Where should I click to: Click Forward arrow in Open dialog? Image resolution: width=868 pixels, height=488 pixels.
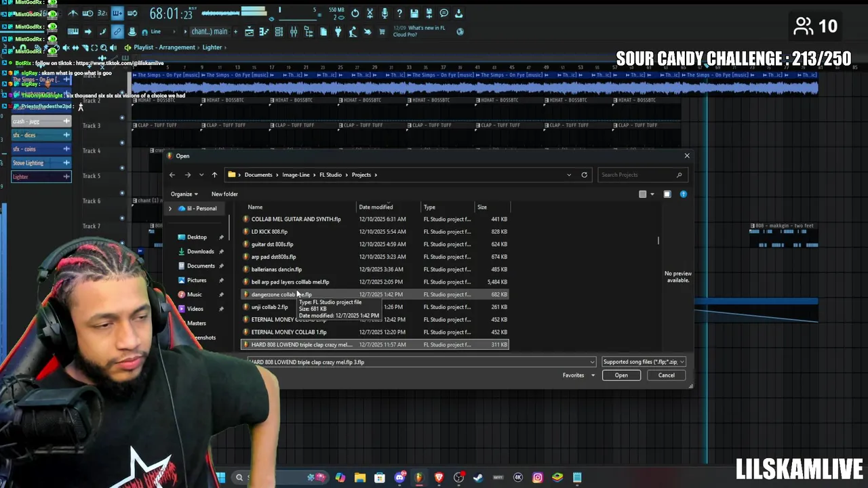coord(187,175)
